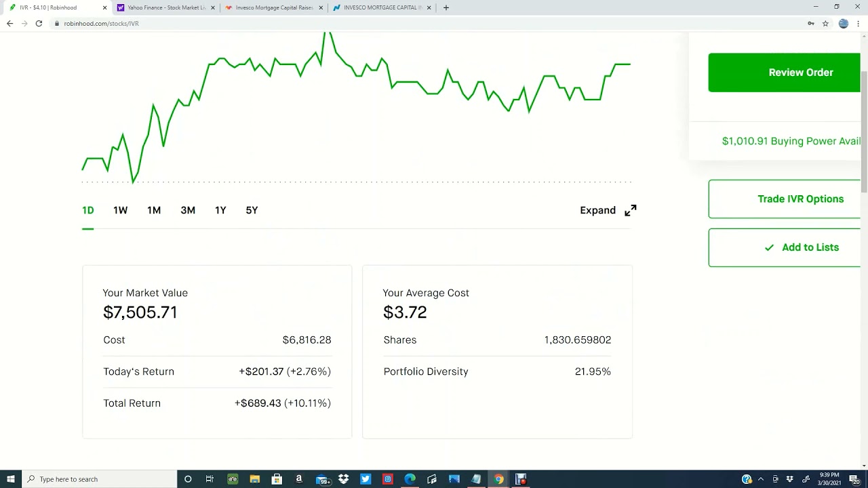Switch chart to 1W range
Image resolution: width=868 pixels, height=488 pixels.
121,210
